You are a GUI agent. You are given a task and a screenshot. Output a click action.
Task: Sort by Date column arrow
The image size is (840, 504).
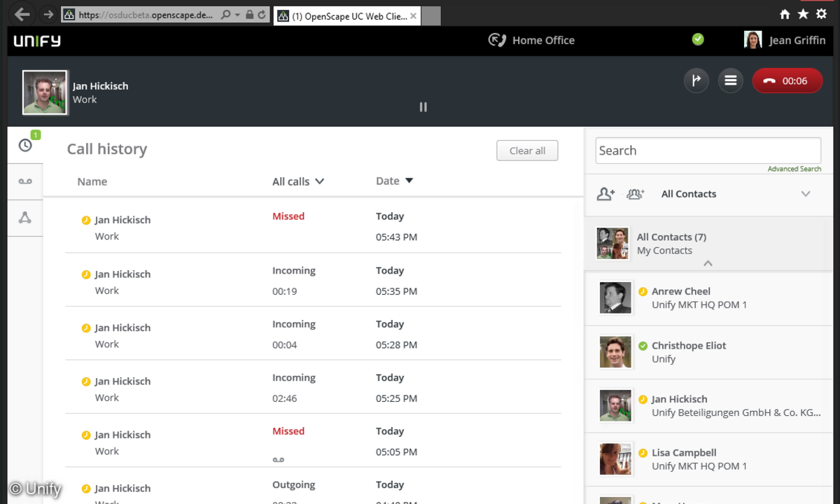pos(409,181)
